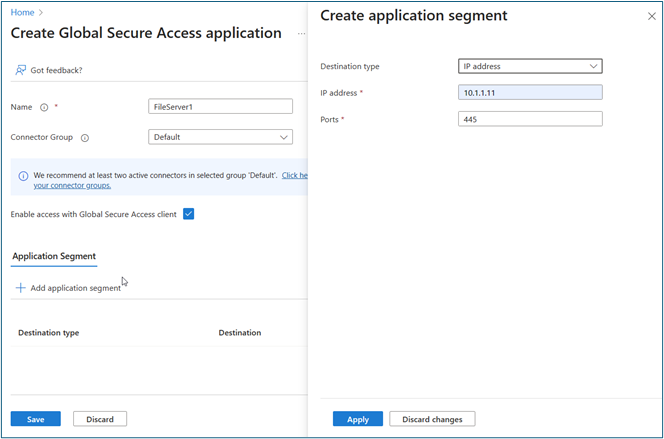Click the Name field containing FileServer1
Viewport: 664px width, 439px height.
220,107
